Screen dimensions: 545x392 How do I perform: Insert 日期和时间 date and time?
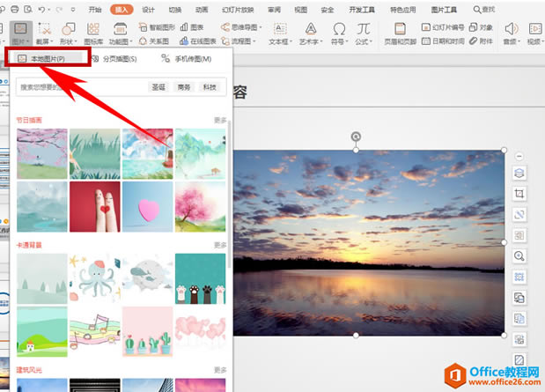pyautogui.click(x=443, y=41)
